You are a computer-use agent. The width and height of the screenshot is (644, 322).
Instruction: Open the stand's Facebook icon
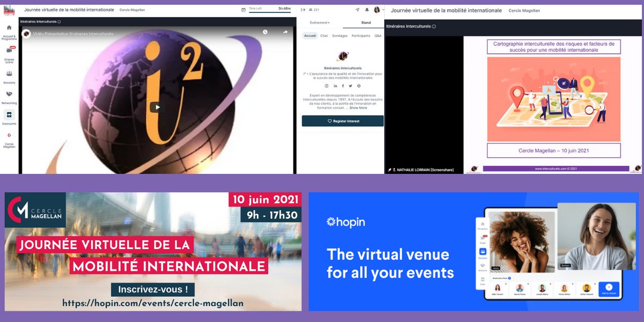343,86
